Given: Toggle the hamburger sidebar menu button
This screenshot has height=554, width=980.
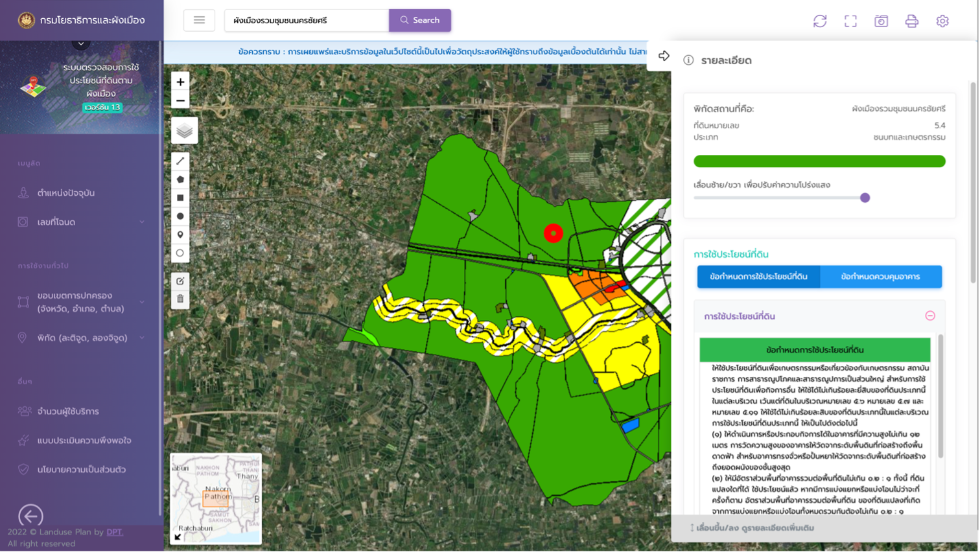Looking at the screenshot, I should click(199, 20).
